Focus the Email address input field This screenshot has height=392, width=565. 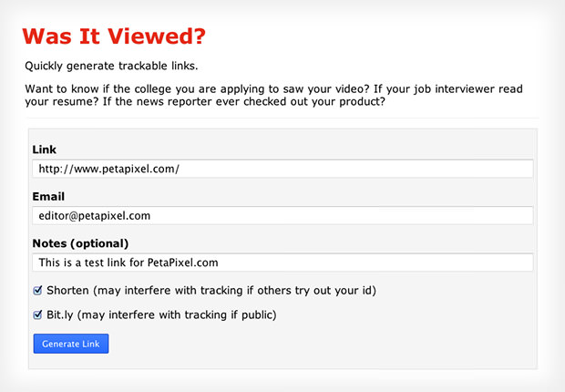[x=282, y=216]
